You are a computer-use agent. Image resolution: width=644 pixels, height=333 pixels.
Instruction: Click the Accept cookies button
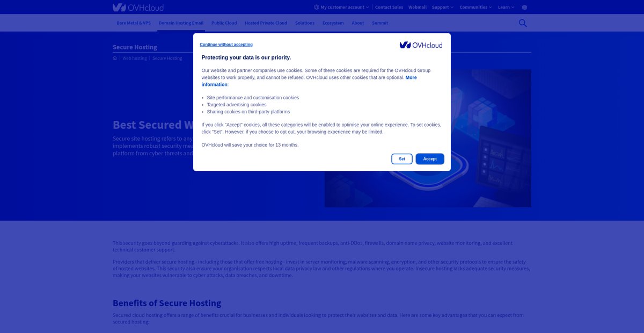click(x=430, y=159)
